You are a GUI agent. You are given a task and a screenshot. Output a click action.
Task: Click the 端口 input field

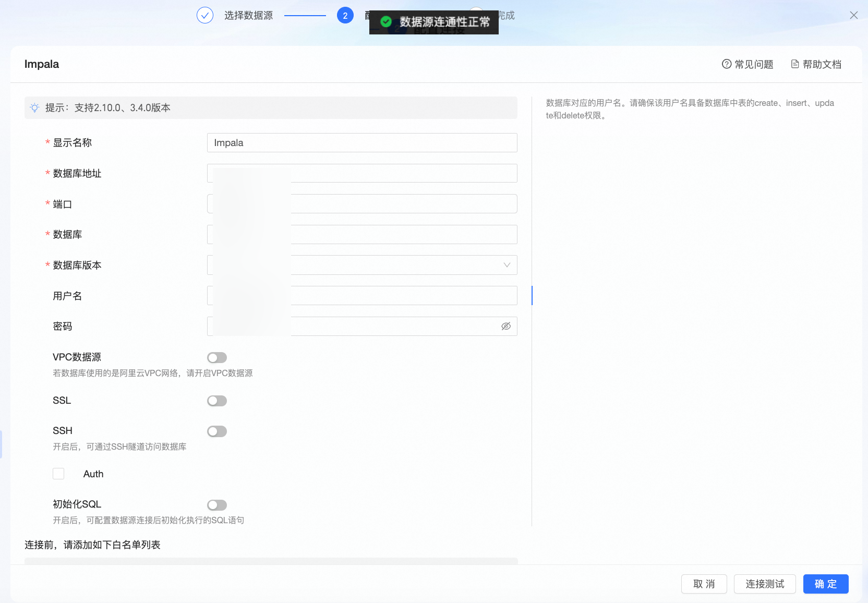(362, 204)
